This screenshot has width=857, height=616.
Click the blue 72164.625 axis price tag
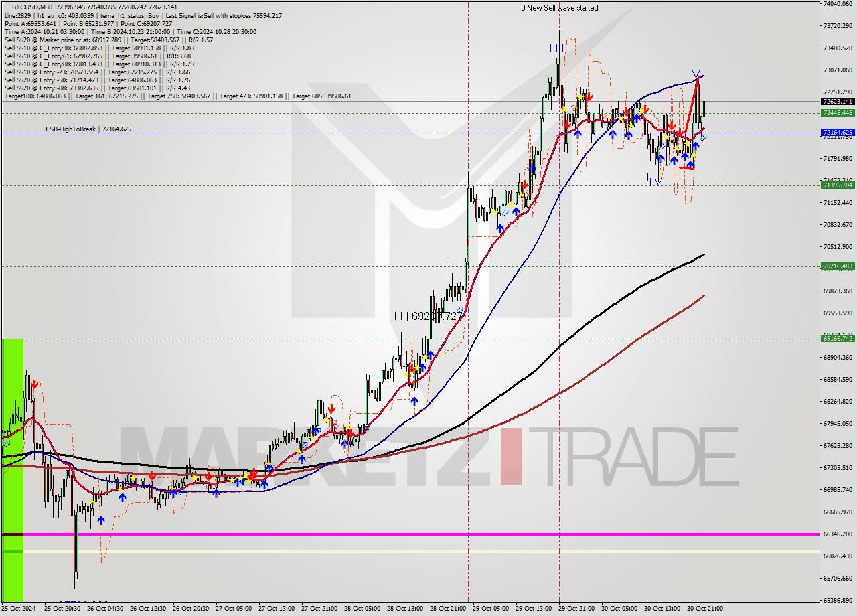pos(837,133)
